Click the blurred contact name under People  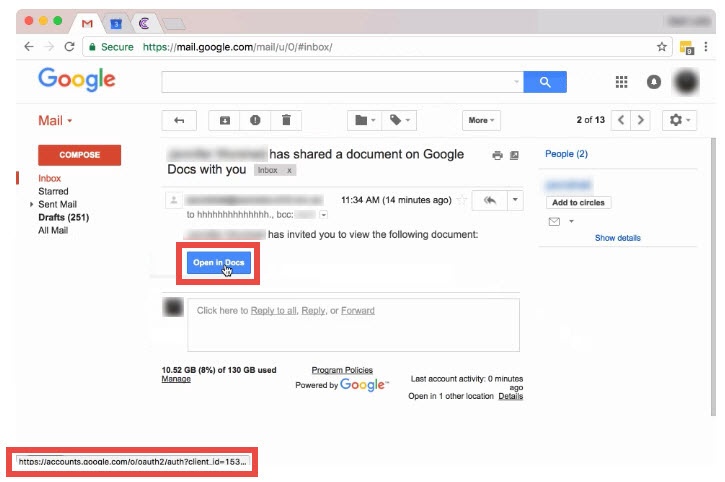pyautogui.click(x=568, y=185)
